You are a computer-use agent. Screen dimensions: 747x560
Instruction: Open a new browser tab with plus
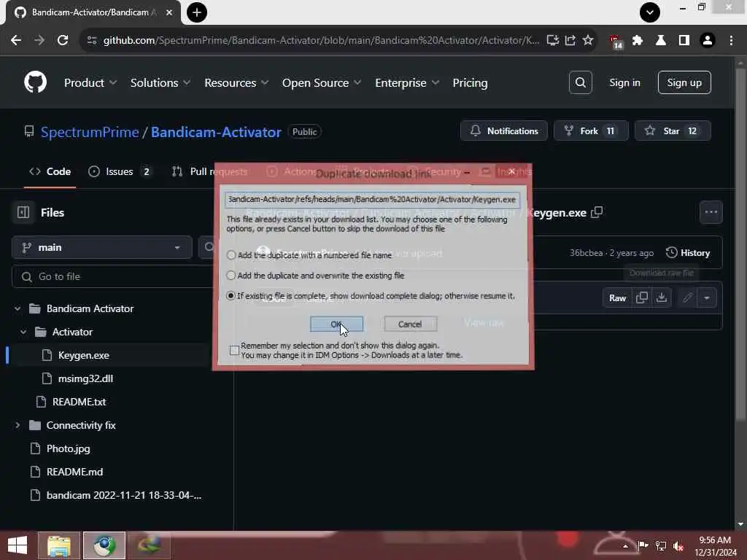197,12
